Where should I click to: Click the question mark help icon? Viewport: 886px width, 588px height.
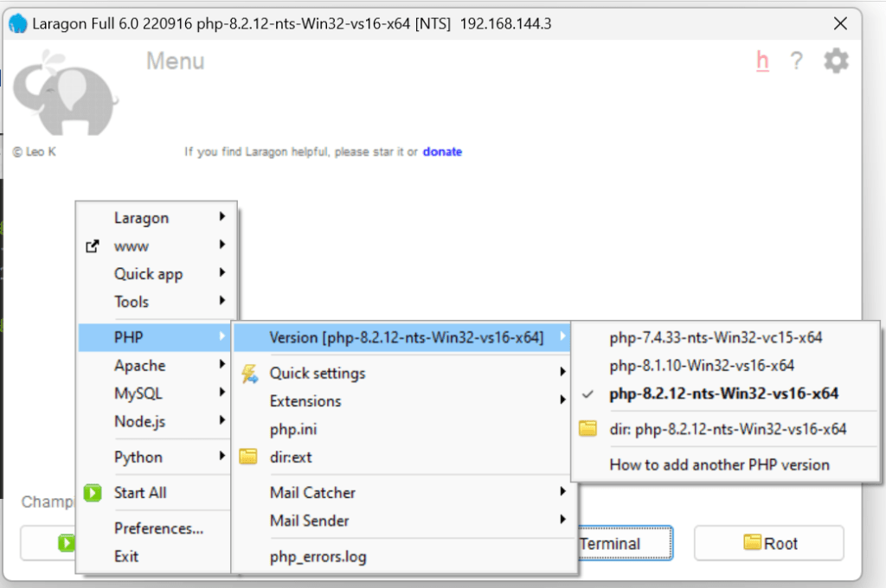tap(796, 61)
